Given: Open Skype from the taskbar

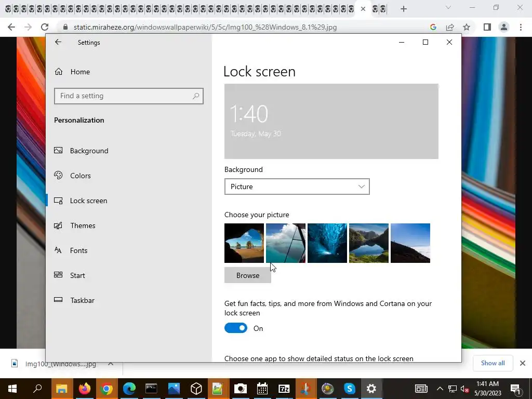Looking at the screenshot, I should coord(350,389).
